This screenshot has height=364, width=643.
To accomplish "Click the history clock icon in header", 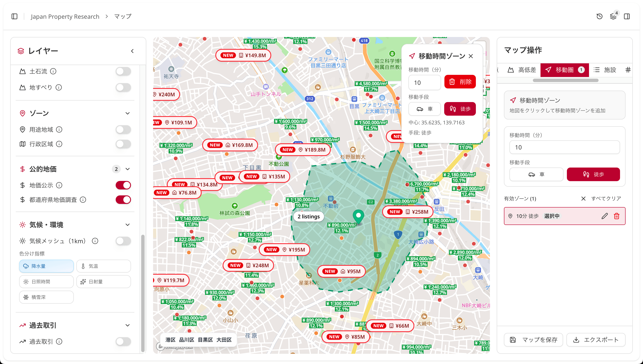I will click(x=599, y=17).
